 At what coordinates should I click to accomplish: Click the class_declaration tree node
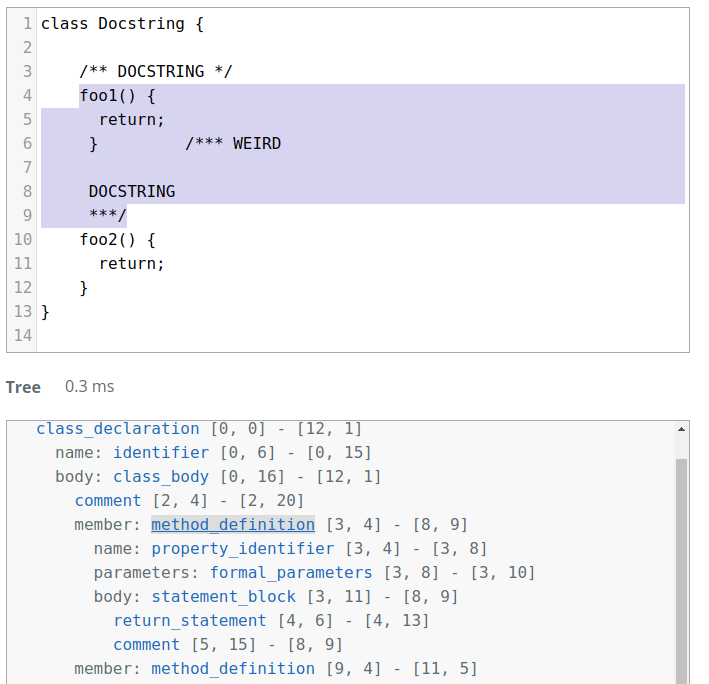118,429
